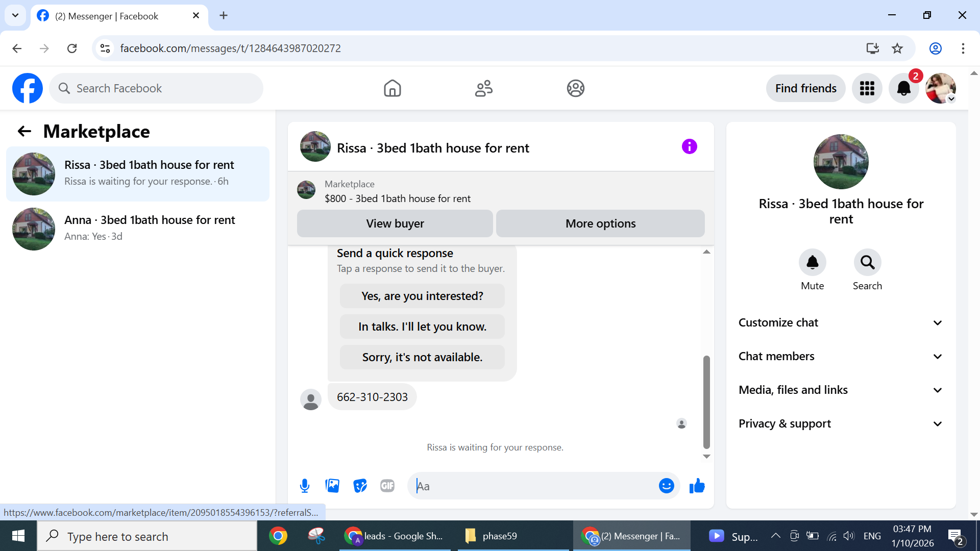Attach a file with the photo icon
980x551 pixels.
[x=332, y=486]
